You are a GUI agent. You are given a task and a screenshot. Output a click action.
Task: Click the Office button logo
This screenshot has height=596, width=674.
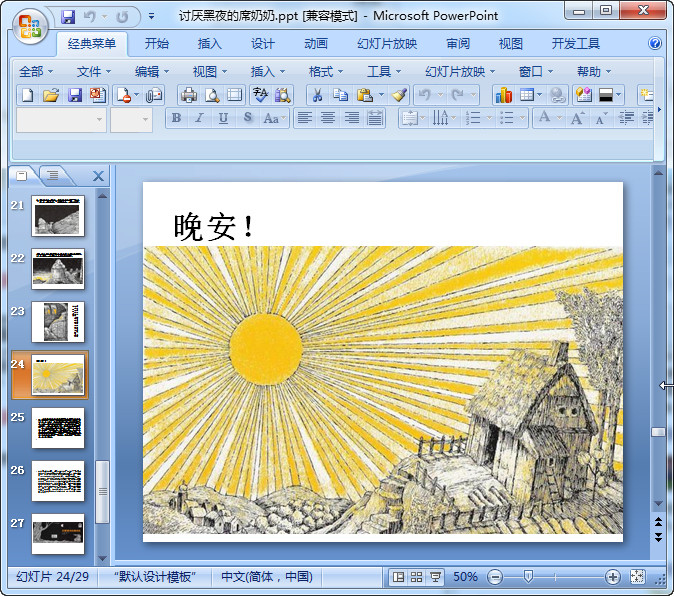pyautogui.click(x=30, y=27)
